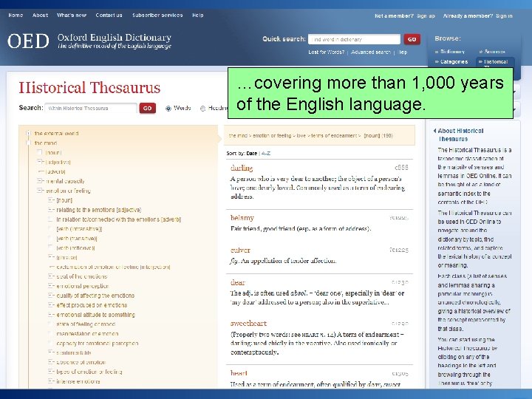Open Help link under Quick search
This screenshot has height=399, width=532.
403,52
